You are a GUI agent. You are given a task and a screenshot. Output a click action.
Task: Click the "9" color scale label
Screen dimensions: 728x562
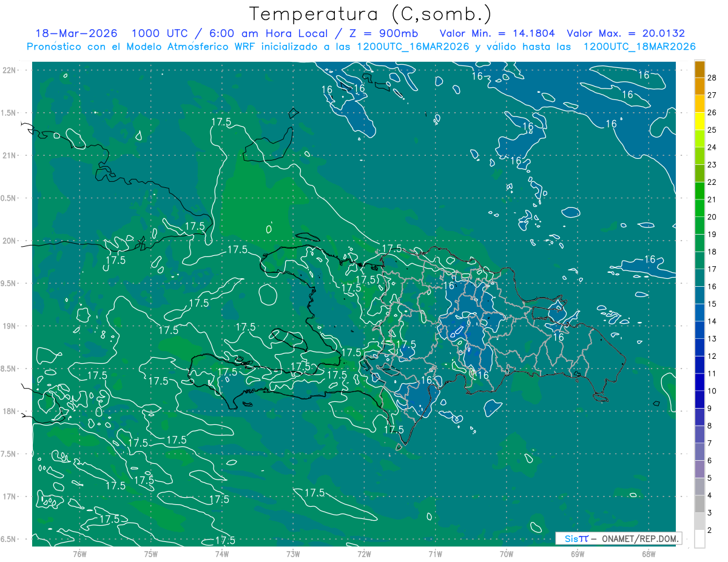(x=710, y=409)
